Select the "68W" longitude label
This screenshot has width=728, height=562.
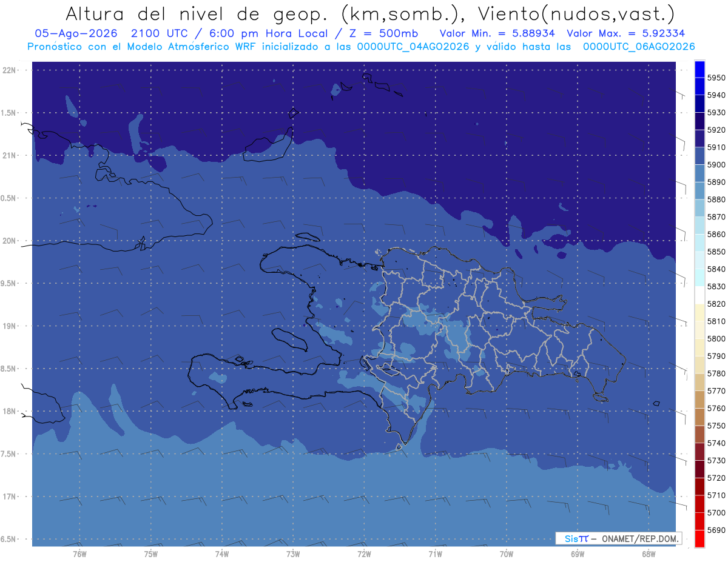tap(649, 555)
